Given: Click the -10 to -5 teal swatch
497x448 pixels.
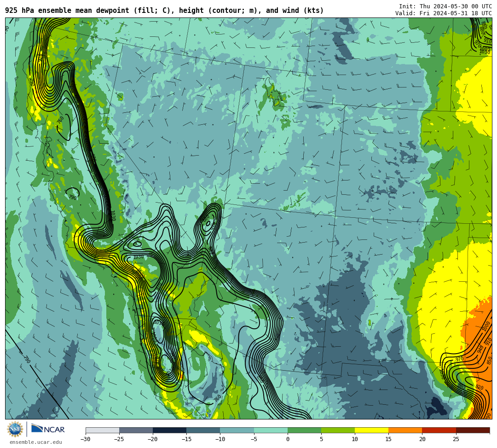Looking at the screenshot, I should pos(237,430).
